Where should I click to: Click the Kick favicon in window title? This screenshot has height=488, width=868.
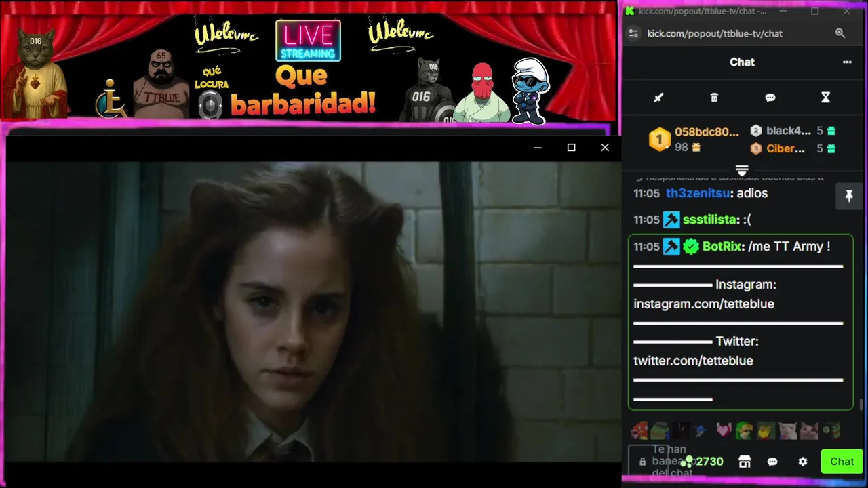[x=630, y=11]
